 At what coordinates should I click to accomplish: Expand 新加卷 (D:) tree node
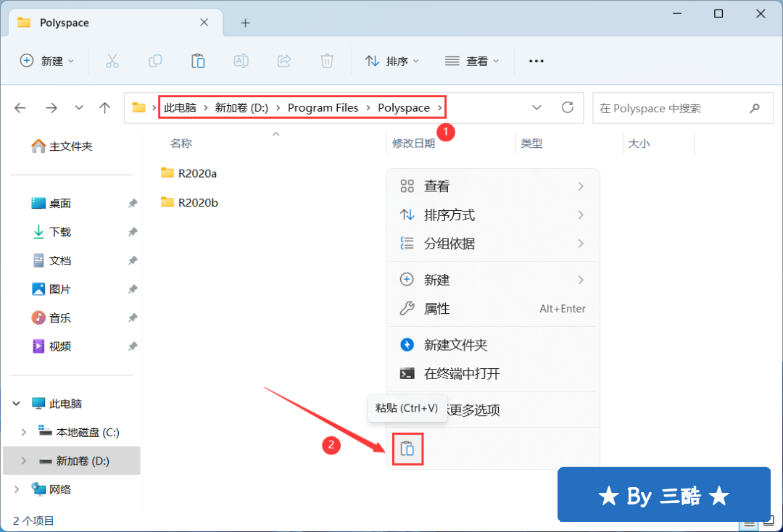23,461
